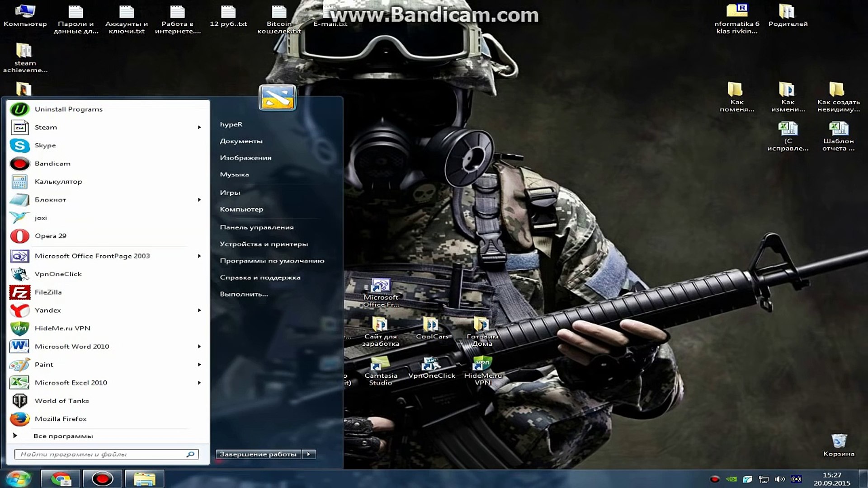Launch Skype from the Start menu
This screenshot has height=488, width=868.
pos(45,145)
